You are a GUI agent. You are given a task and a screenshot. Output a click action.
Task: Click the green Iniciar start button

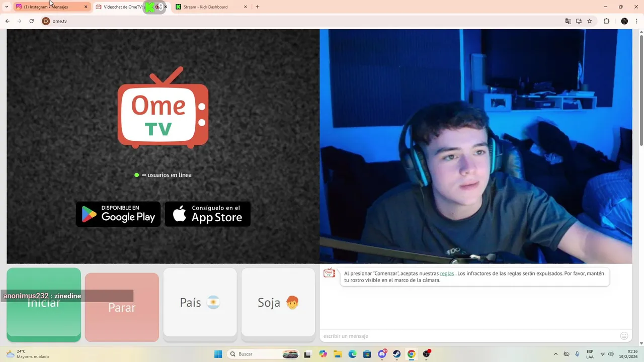coord(44,304)
